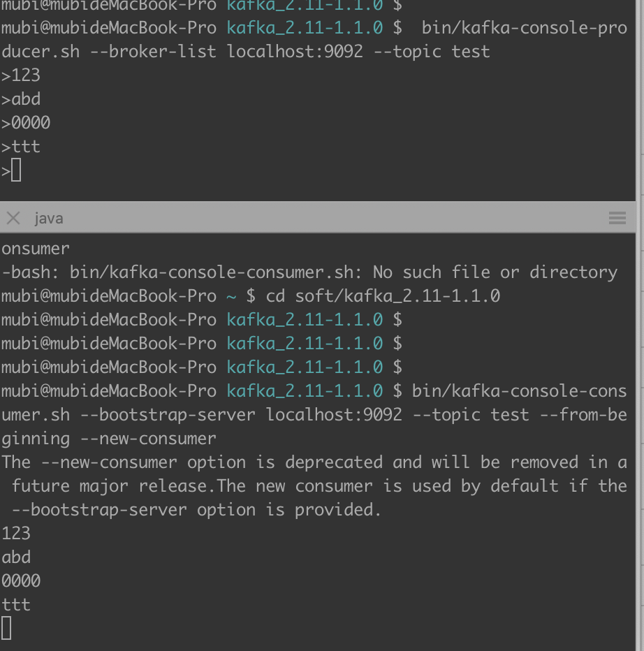The height and width of the screenshot is (651, 644).
Task: Click consumer output line 'abd'
Action: click(16, 557)
